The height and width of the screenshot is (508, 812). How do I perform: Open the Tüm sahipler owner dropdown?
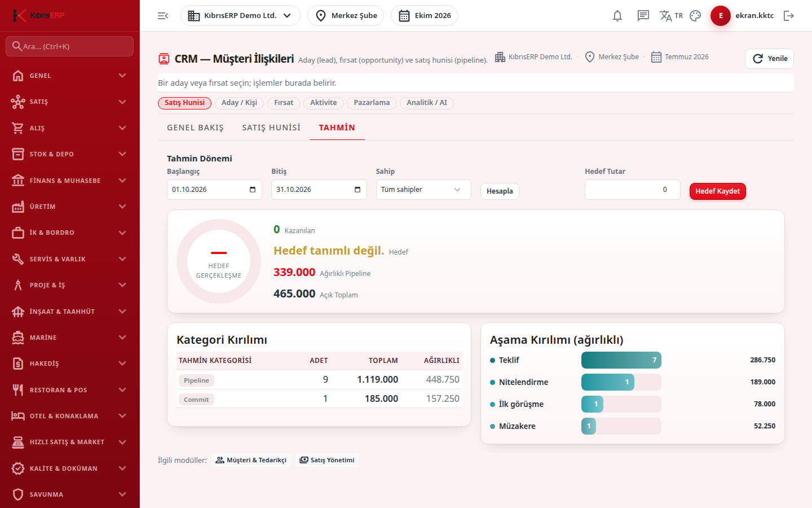click(423, 190)
